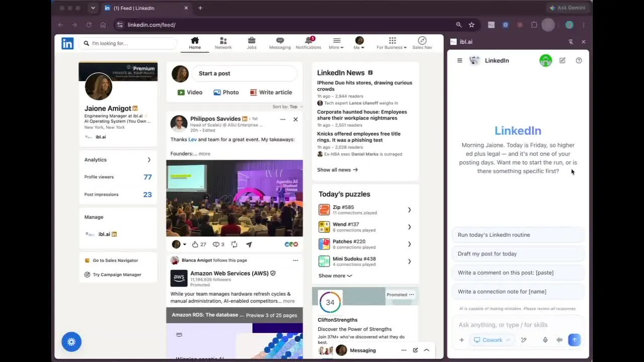Image resolution: width=644 pixels, height=362 pixels.
Task: Focus the I'm looking for search box
Action: click(129, 43)
